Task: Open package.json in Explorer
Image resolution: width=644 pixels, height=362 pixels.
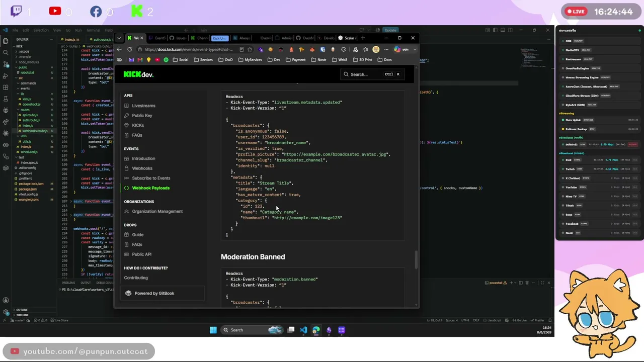Action: pos(28,189)
